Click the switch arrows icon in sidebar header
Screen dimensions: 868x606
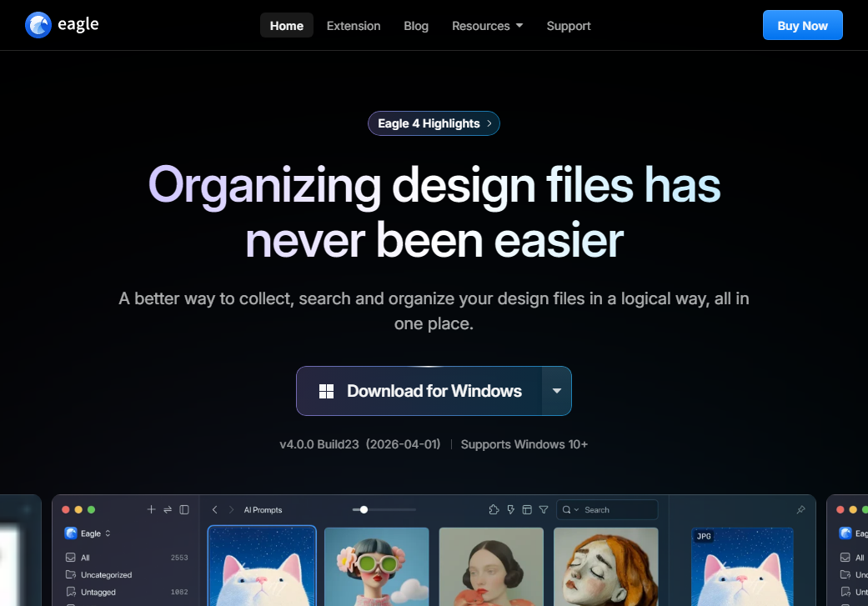(x=168, y=509)
